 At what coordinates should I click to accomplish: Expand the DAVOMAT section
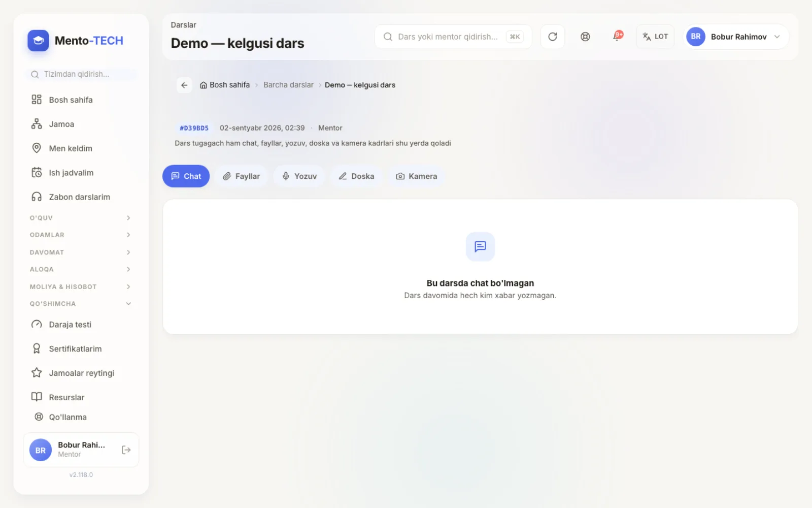[x=81, y=252]
